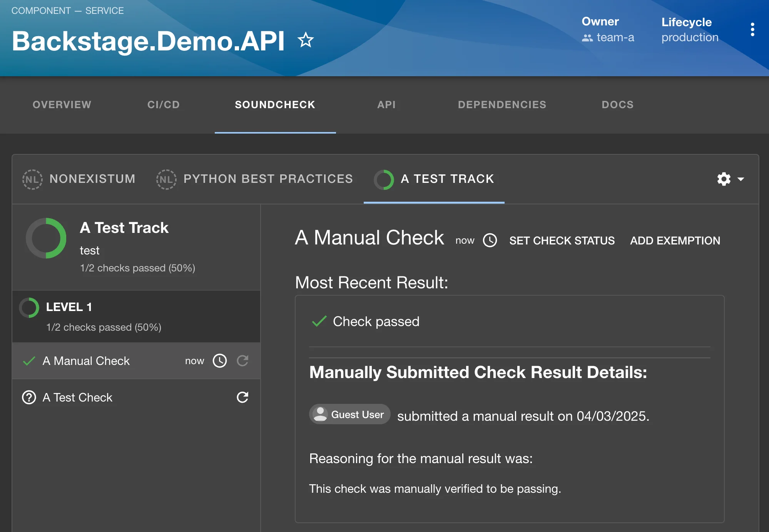Click the 'production' lifecycle value

tap(690, 37)
